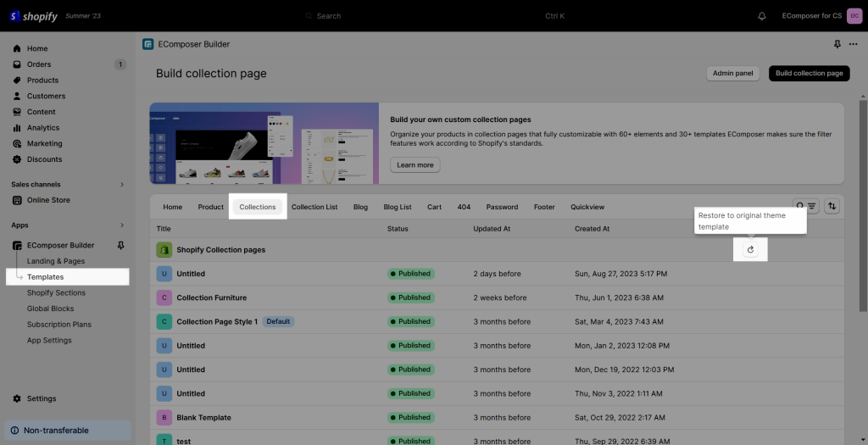Open search and filter templates button

click(x=806, y=206)
